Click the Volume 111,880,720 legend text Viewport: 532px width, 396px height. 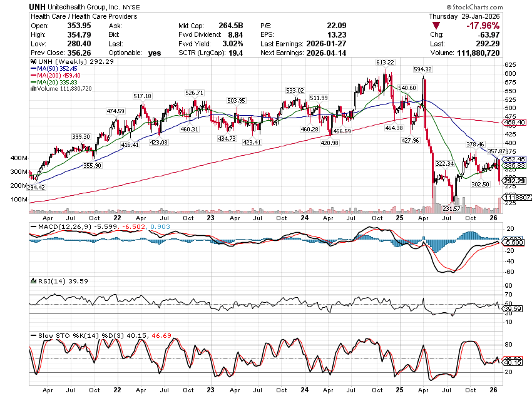[x=64, y=89]
